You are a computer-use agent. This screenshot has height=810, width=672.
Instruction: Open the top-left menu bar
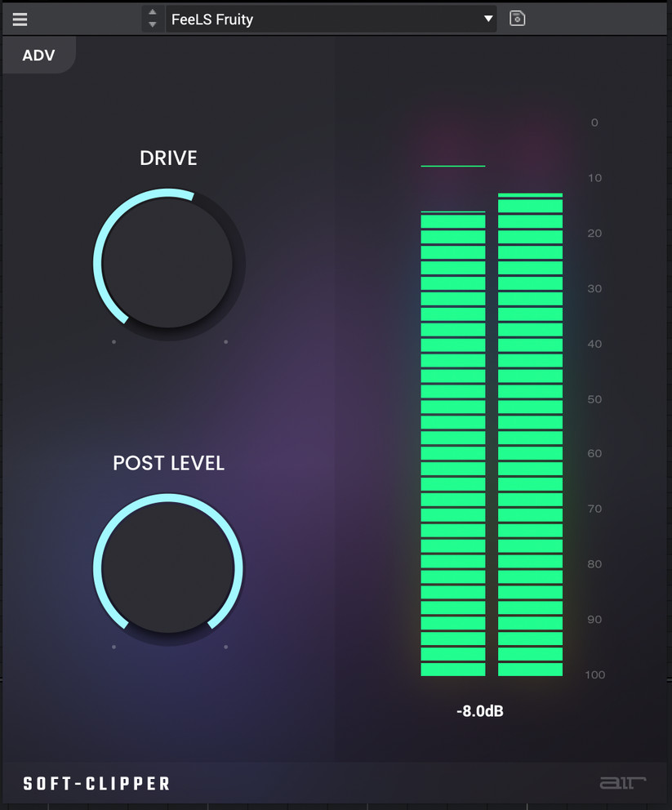pyautogui.click(x=19, y=19)
